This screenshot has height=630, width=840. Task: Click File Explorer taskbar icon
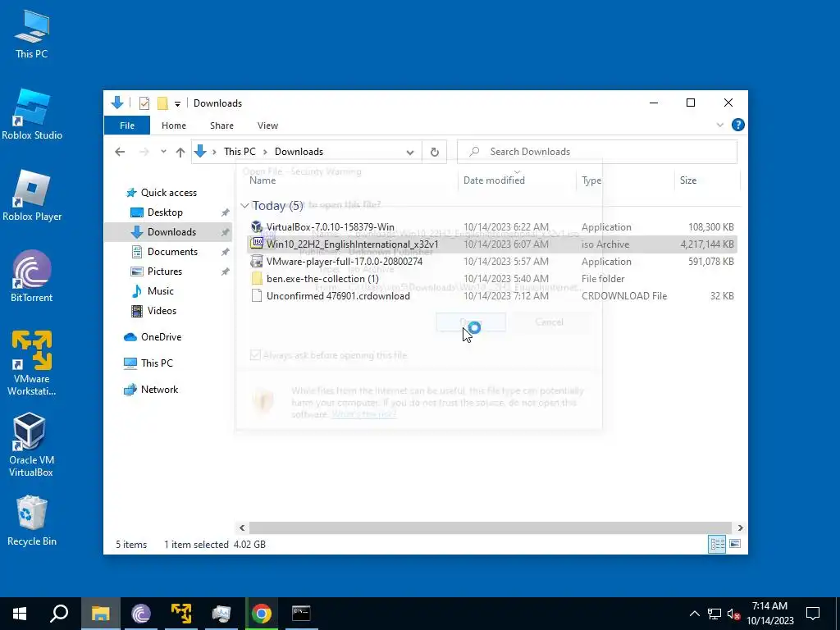[x=100, y=614]
